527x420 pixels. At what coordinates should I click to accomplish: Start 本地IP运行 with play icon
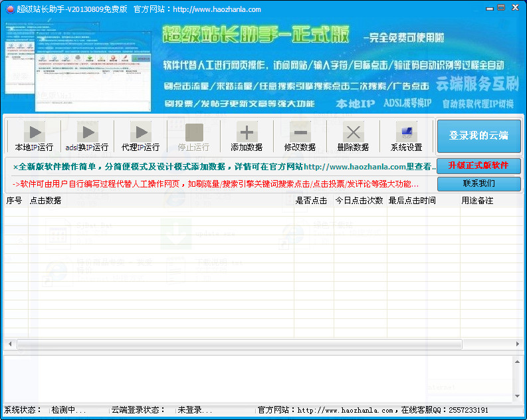point(34,132)
